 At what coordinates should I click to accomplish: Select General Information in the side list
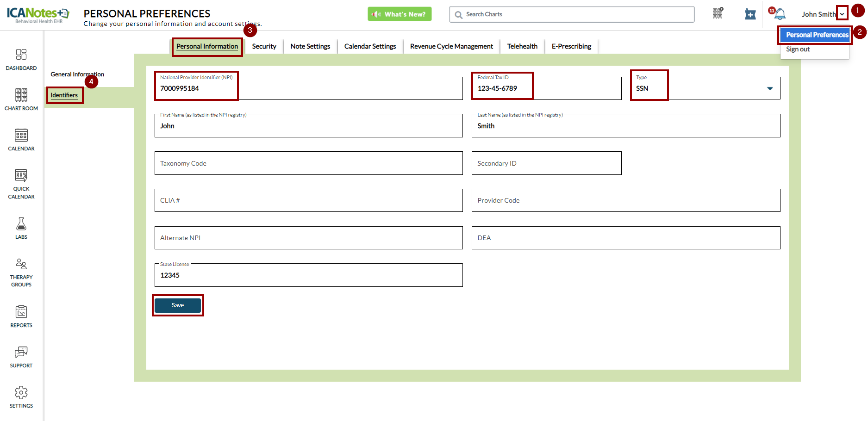pyautogui.click(x=77, y=74)
